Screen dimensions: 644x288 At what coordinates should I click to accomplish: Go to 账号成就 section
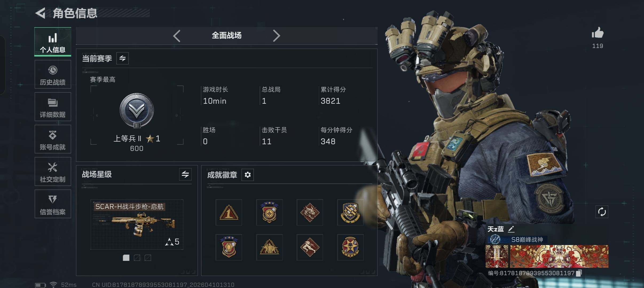tap(53, 139)
